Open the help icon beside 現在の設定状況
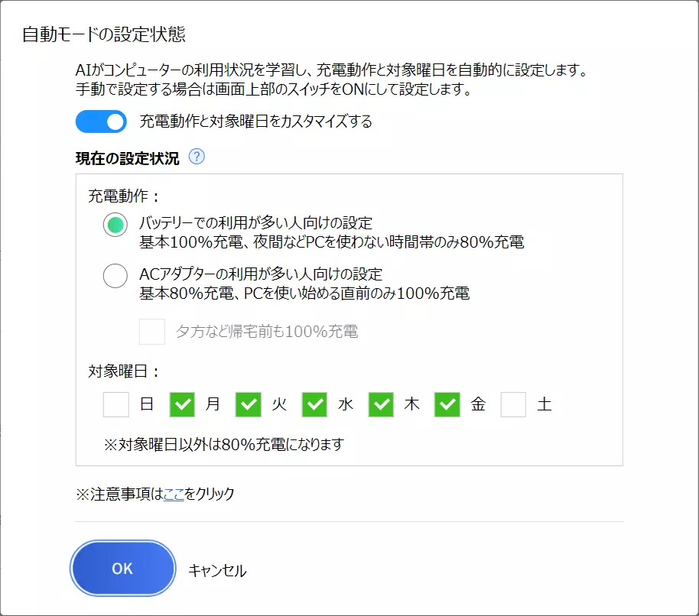The height and width of the screenshot is (616, 699). [x=197, y=157]
